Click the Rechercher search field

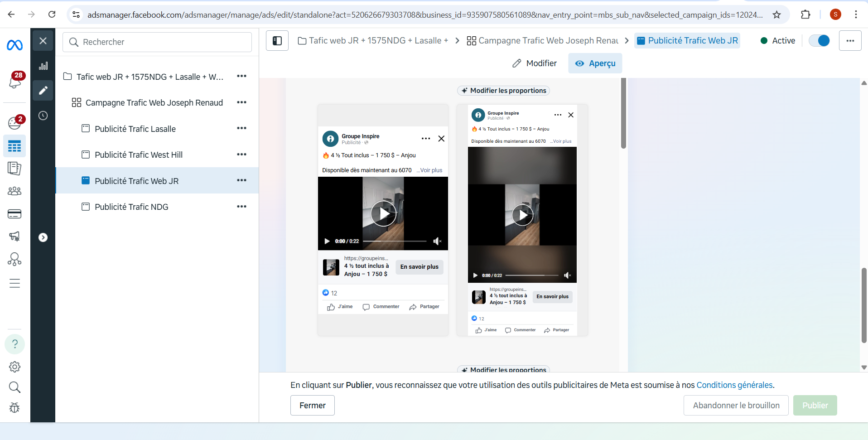tap(157, 42)
